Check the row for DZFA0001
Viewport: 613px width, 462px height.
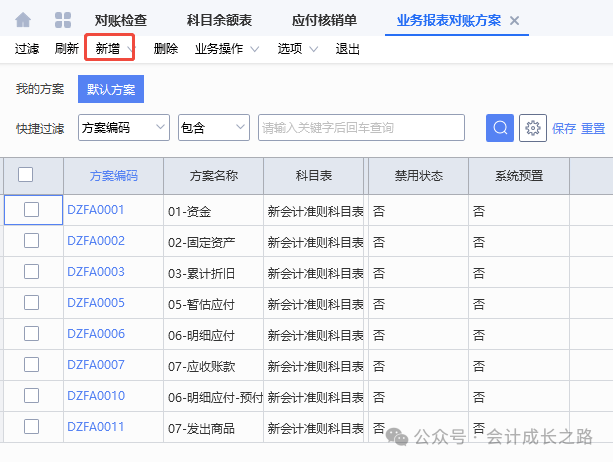(31, 210)
